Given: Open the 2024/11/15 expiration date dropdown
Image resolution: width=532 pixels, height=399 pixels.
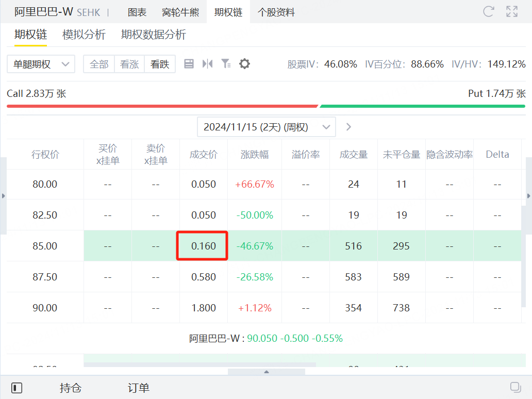Looking at the screenshot, I should (267, 126).
